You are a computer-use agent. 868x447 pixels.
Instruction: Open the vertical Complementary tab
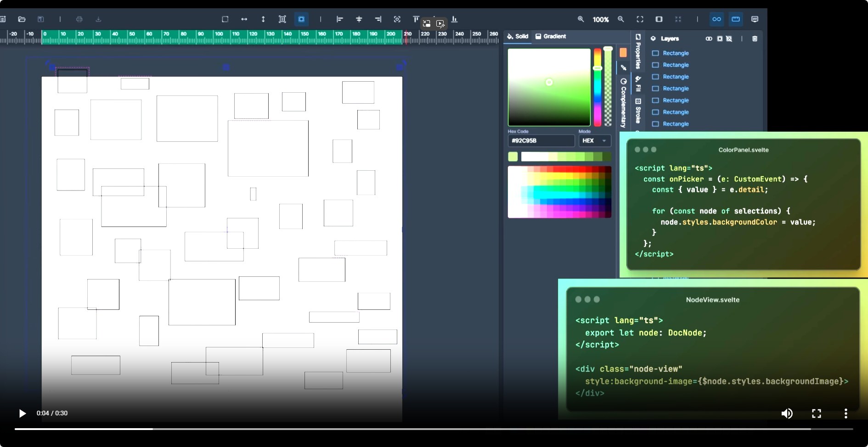tap(623, 103)
